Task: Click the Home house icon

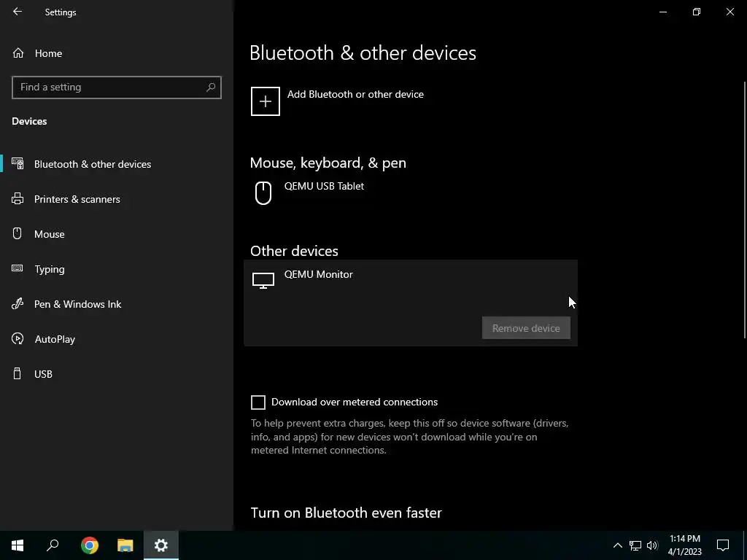Action: (18, 53)
